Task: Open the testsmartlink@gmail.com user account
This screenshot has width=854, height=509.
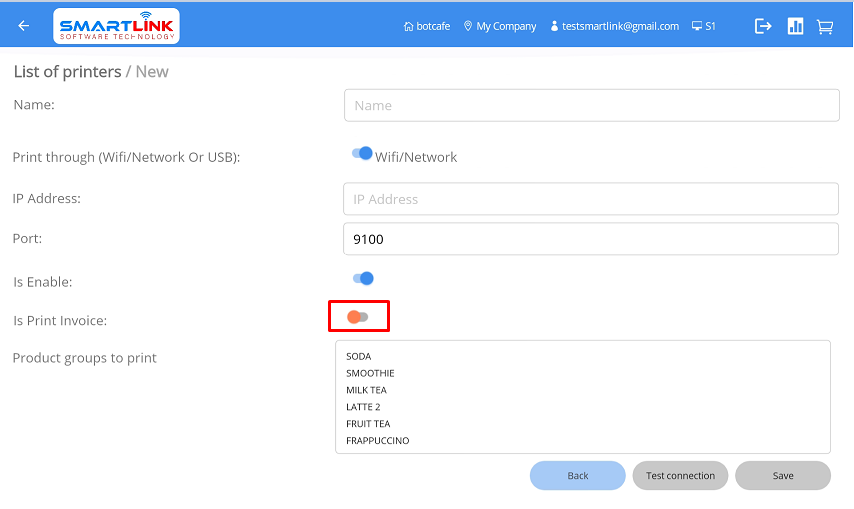Action: 614,27
